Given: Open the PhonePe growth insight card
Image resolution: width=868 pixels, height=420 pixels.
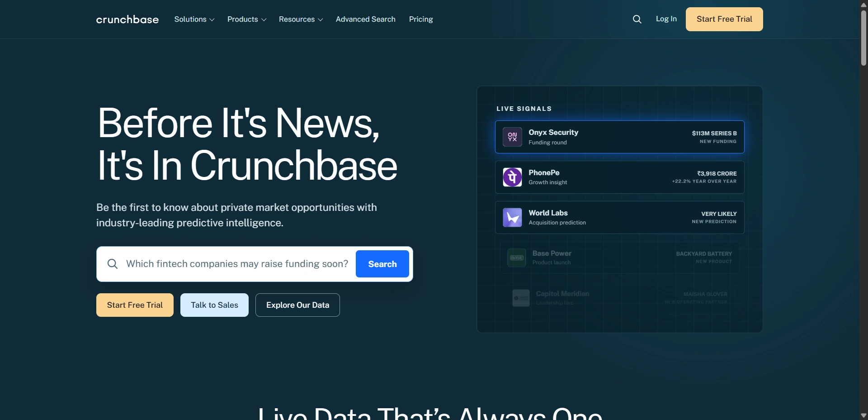Looking at the screenshot, I should 619,177.
